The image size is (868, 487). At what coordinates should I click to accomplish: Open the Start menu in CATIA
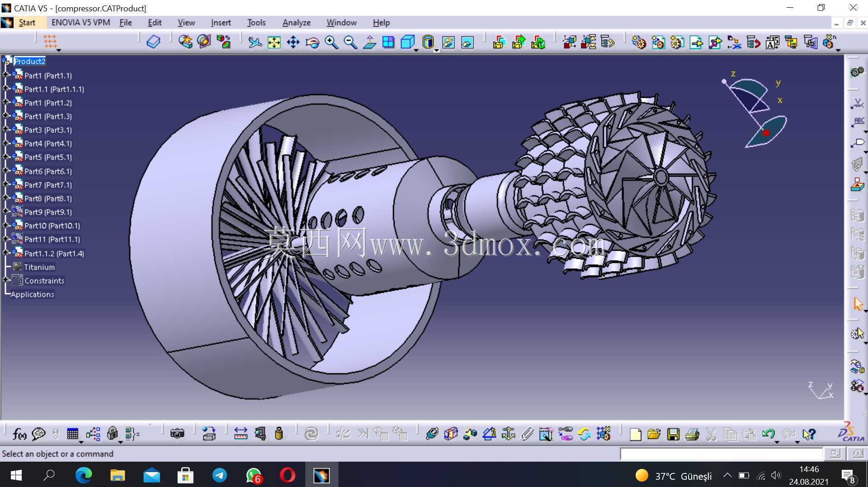(x=27, y=22)
